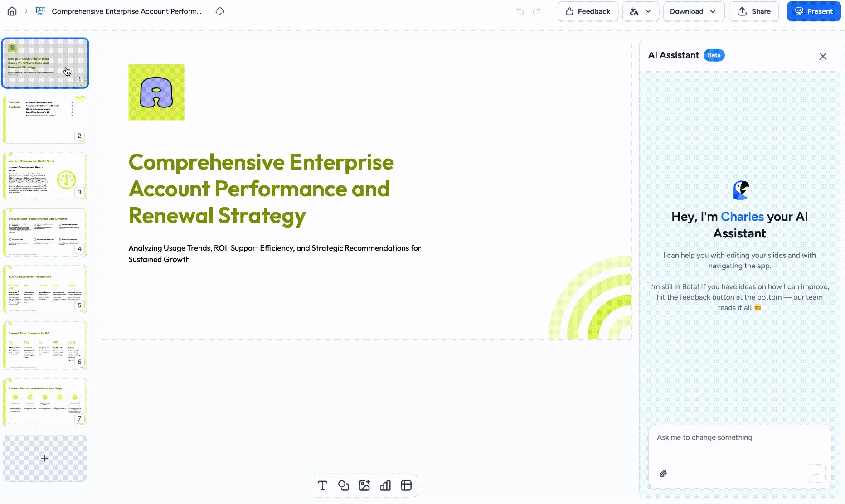The width and height of the screenshot is (845, 504).
Task: Click the Home icon in breadcrumb
Action: (12, 11)
